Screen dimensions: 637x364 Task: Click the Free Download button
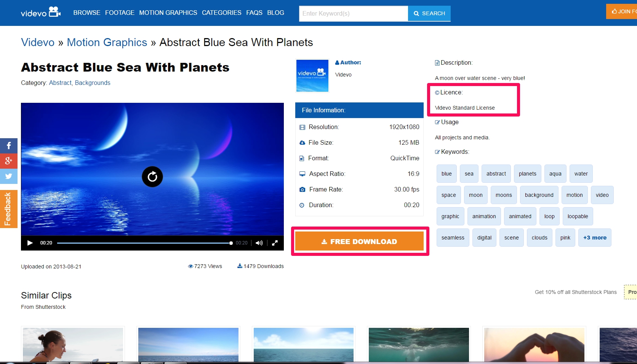359,241
